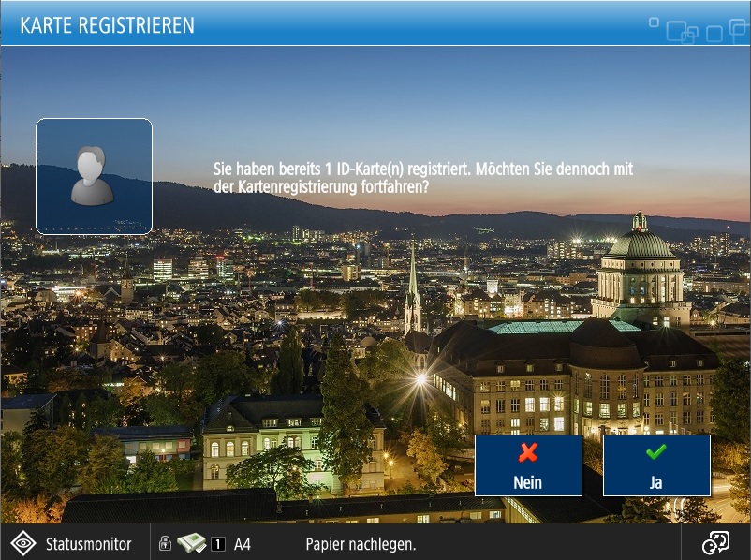This screenshot has height=560, width=751.
Task: Click the A4 paper size label
Action: point(243,544)
